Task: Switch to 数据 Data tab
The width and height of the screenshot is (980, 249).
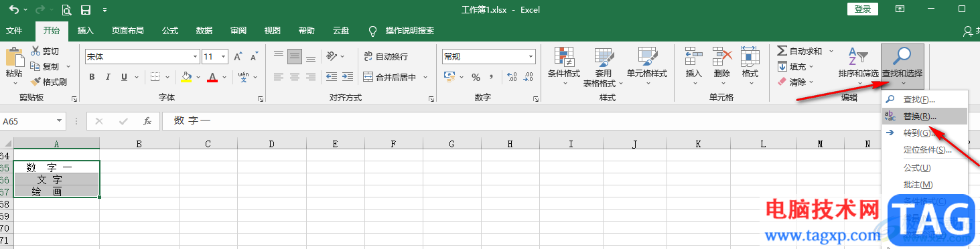Action: 204,31
